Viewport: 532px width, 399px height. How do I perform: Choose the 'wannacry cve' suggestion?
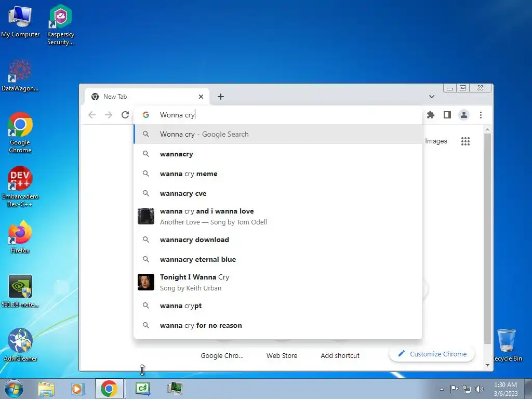278,193
